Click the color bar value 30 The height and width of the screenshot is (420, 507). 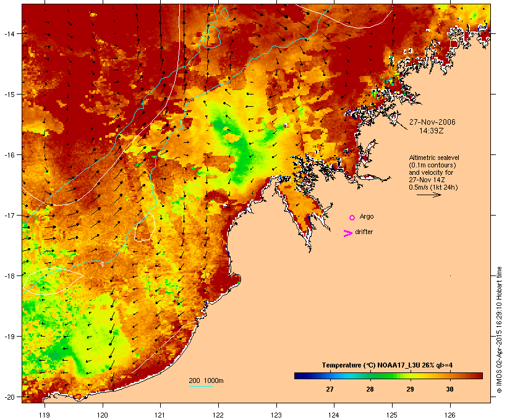[x=449, y=389]
